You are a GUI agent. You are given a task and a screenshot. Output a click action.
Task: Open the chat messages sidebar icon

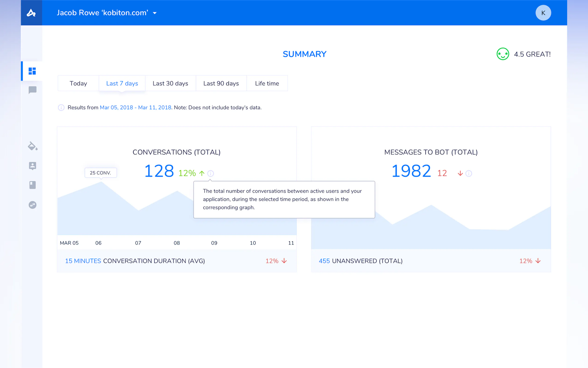(32, 90)
